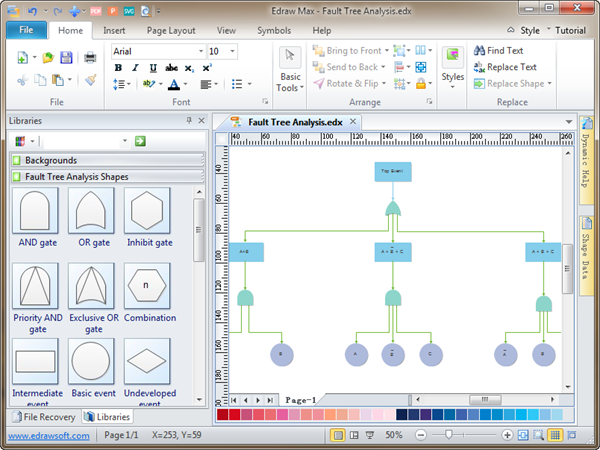Open the www.edrawsoft.com link
Image resolution: width=600 pixels, height=450 pixels.
click(49, 436)
